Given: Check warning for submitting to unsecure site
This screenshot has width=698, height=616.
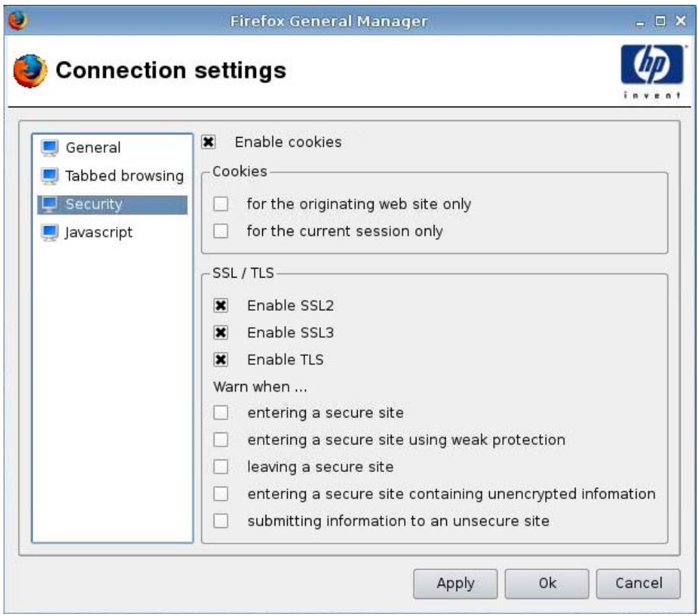Looking at the screenshot, I should (x=221, y=521).
